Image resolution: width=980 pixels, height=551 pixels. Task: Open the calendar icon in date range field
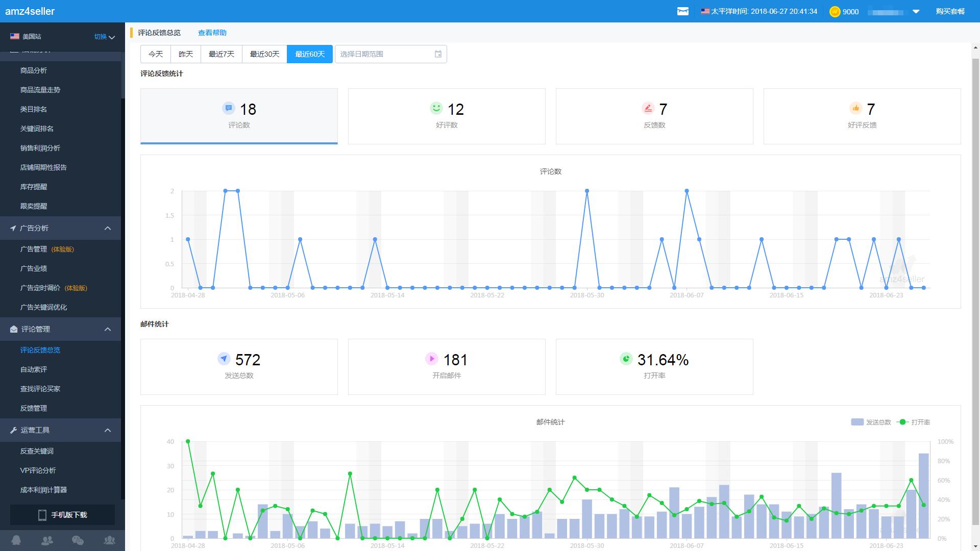438,54
